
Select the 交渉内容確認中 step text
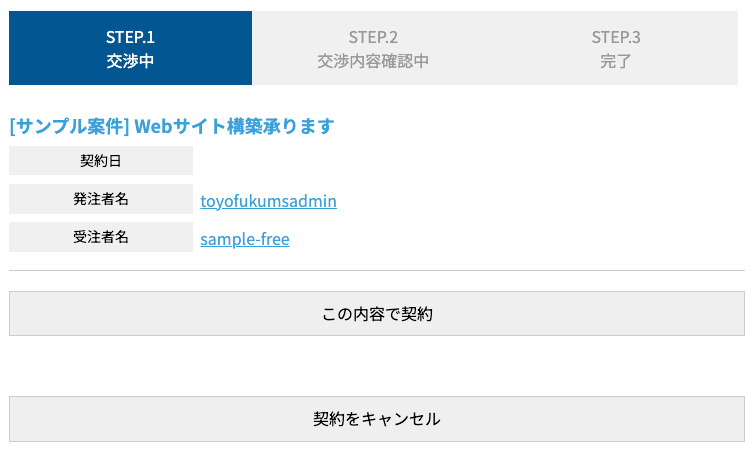click(373, 60)
